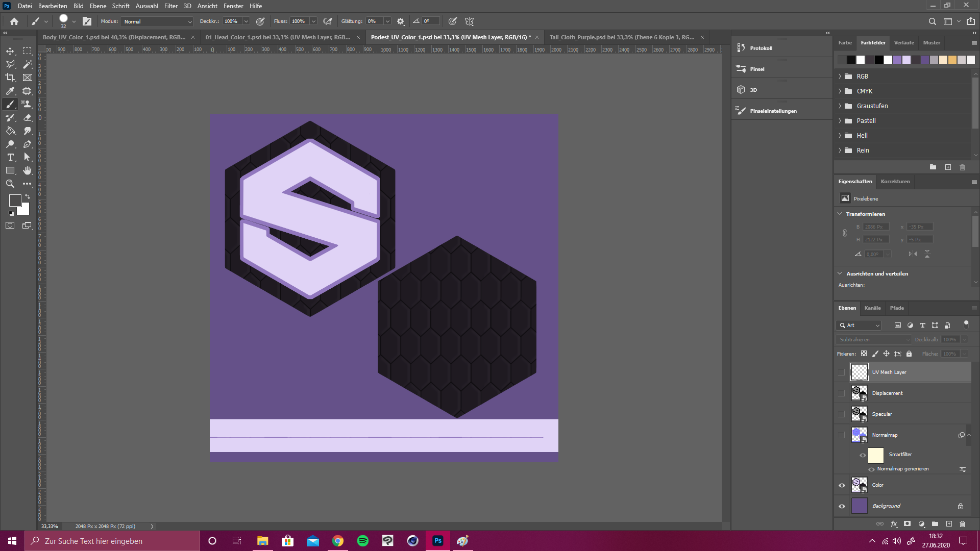Viewport: 980px width, 551px height.
Task: Open the brush Modus dropdown
Action: point(157,21)
